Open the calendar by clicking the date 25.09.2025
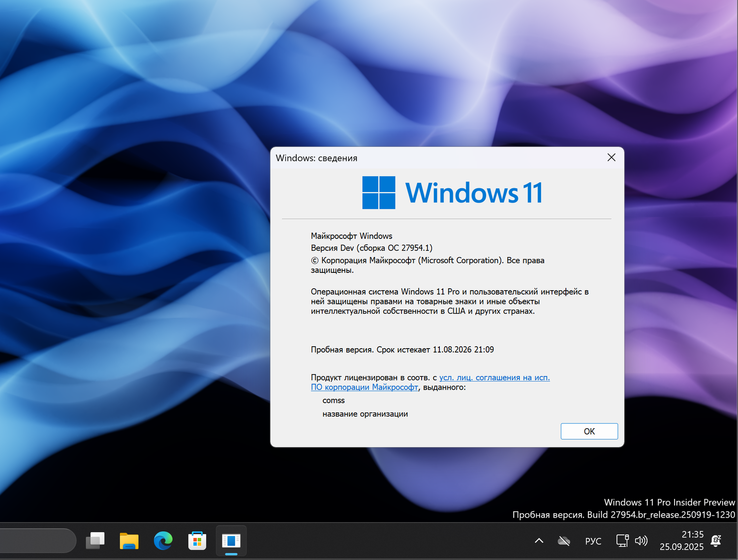 681,546
